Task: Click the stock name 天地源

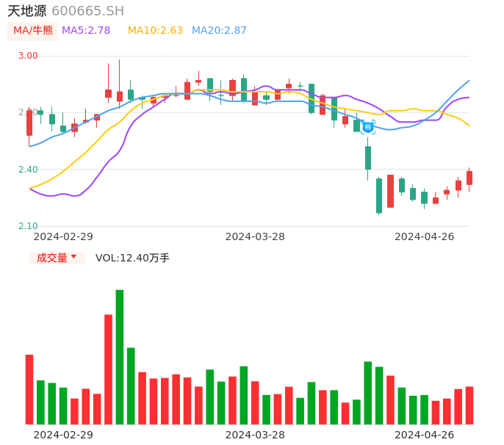Action: 26,11
